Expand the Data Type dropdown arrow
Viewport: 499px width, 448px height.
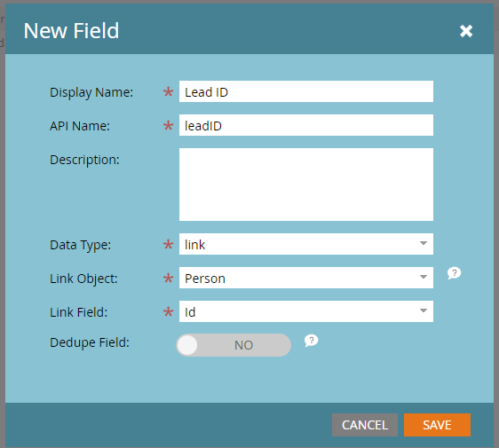[x=423, y=244]
